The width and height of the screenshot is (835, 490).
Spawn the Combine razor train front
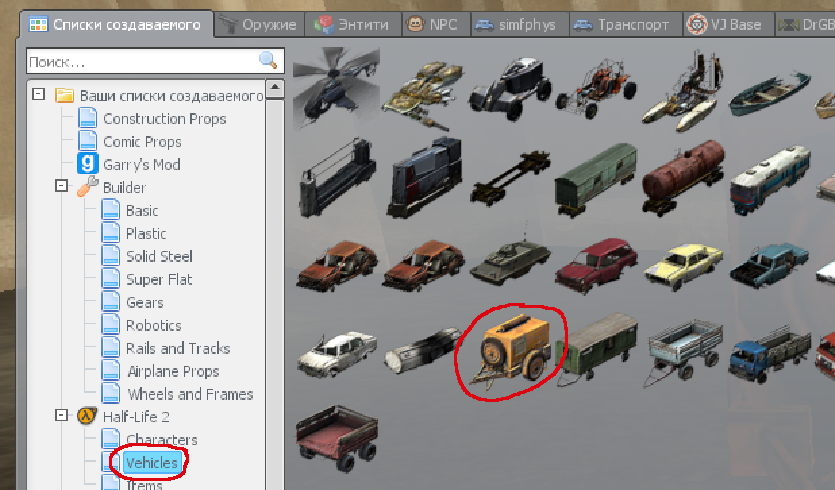click(337, 177)
